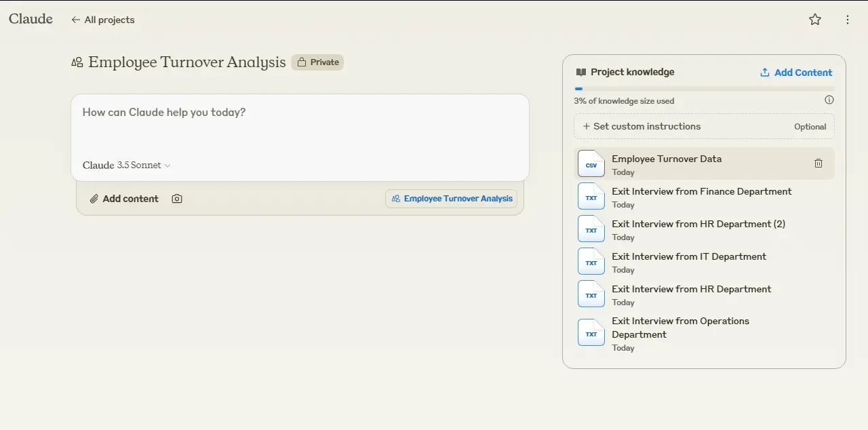This screenshot has width=868, height=430.
Task: Open the Employee Turnover Data CSV icon
Action: click(591, 163)
